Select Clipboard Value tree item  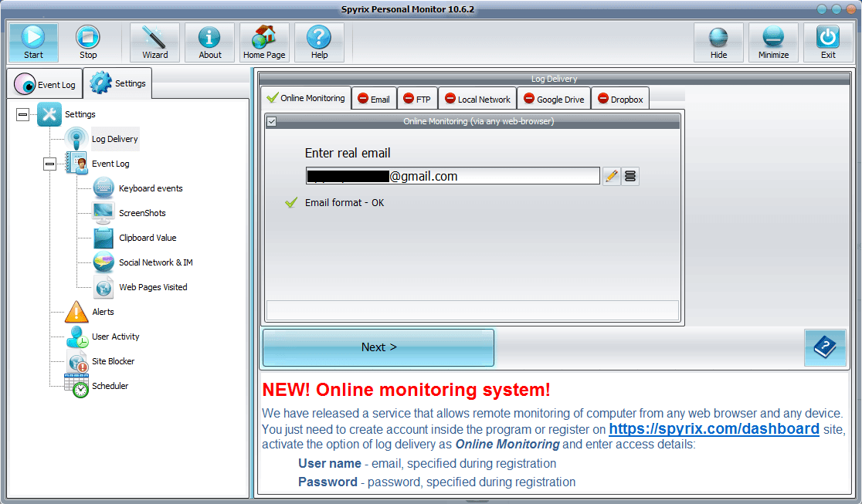[x=148, y=238]
